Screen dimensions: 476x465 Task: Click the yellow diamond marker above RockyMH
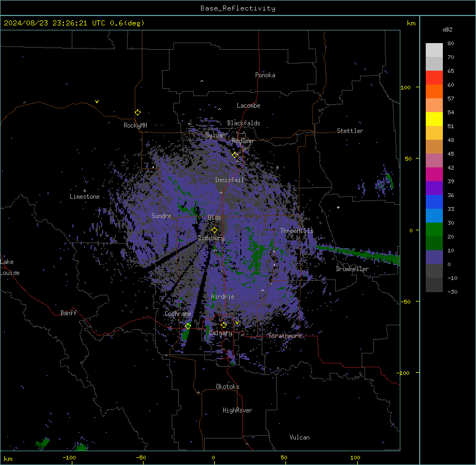(138, 113)
